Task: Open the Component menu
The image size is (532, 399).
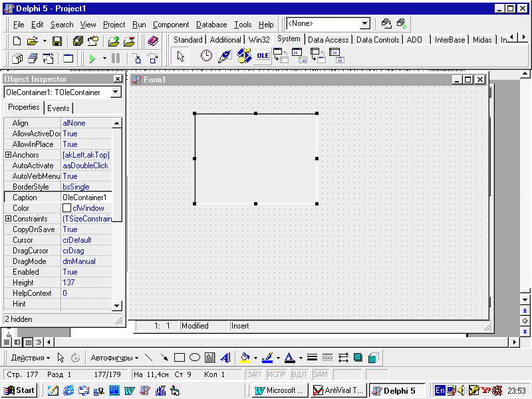Action: click(171, 25)
